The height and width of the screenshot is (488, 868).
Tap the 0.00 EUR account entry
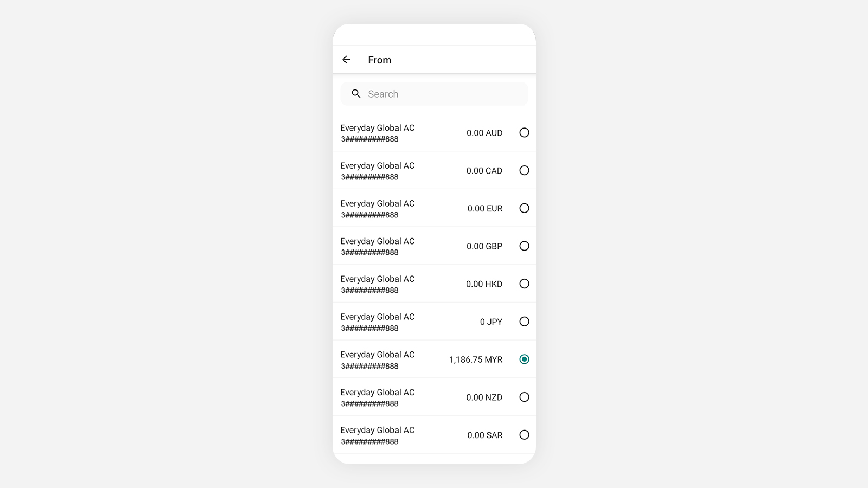[x=434, y=208]
